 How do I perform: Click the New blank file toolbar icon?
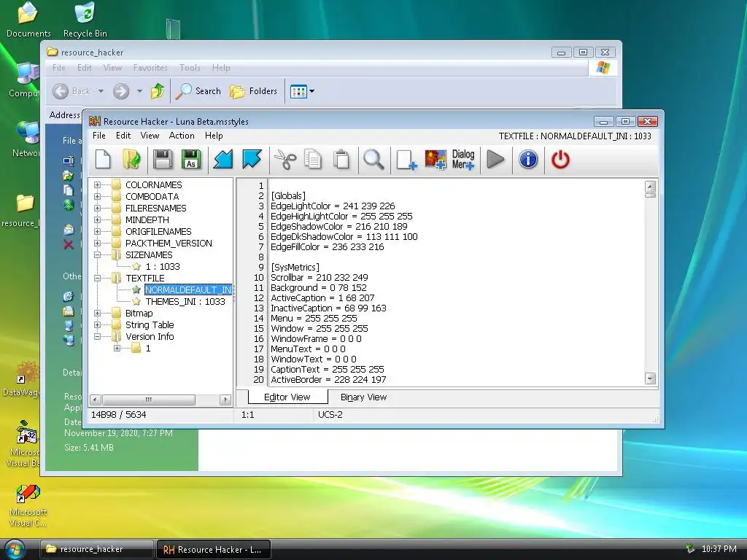point(103,160)
